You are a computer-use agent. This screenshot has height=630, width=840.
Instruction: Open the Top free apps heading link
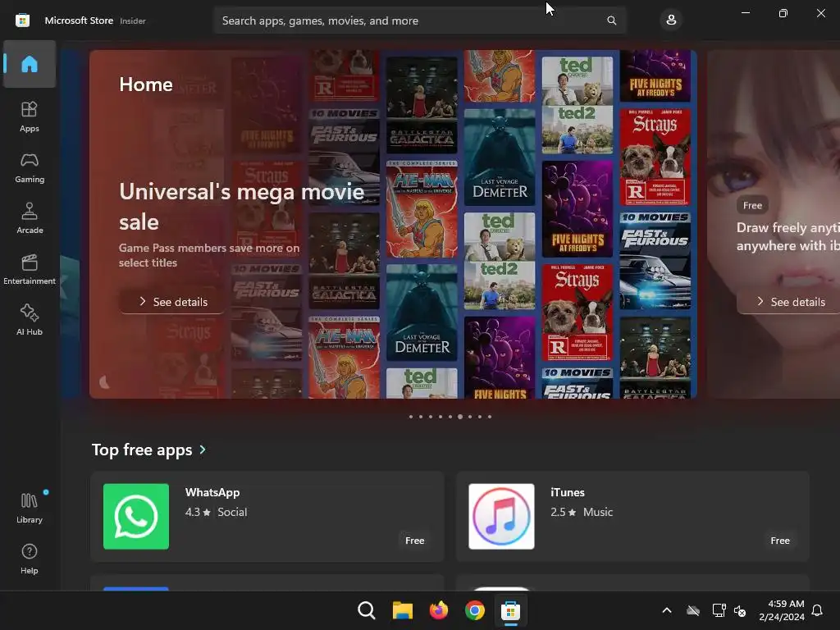pos(142,450)
